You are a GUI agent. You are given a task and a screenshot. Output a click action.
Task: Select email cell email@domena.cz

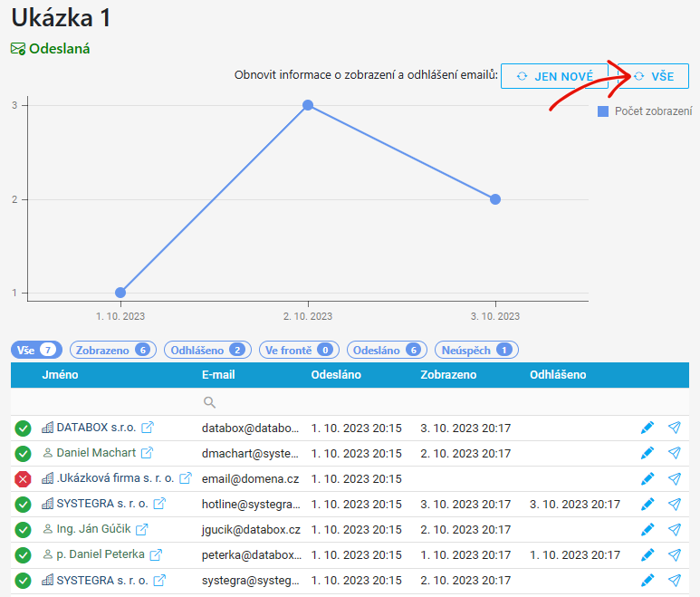tap(250, 478)
